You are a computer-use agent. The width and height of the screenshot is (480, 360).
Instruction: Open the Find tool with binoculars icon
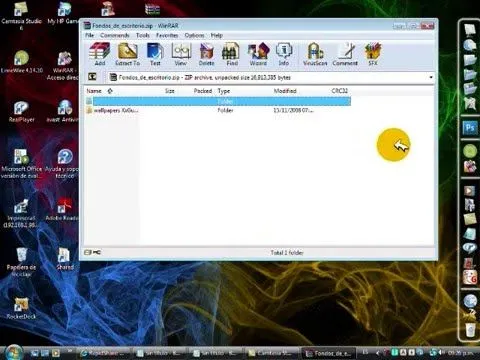(x=231, y=54)
